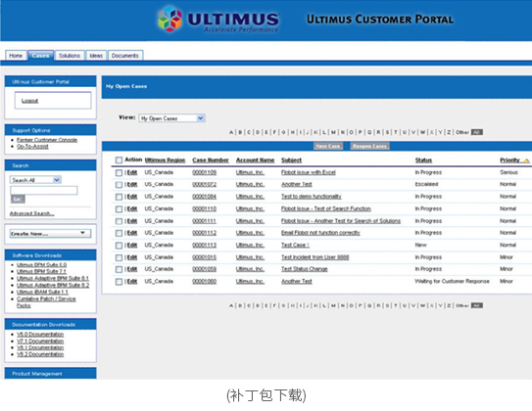Check the box for case 00001072
Image resolution: width=532 pixels, height=411 pixels.
pyautogui.click(x=119, y=185)
